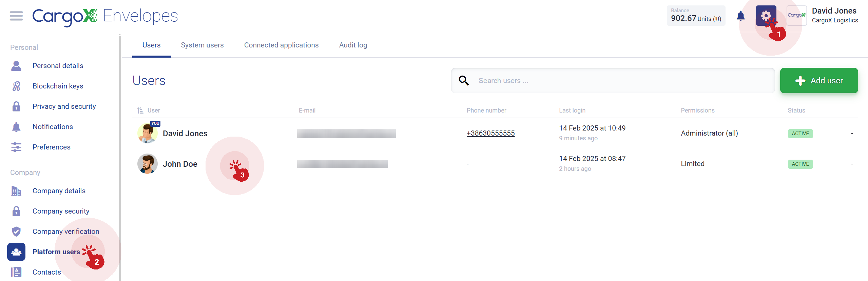Click the Contacts address book icon
The image size is (868, 281).
16,272
